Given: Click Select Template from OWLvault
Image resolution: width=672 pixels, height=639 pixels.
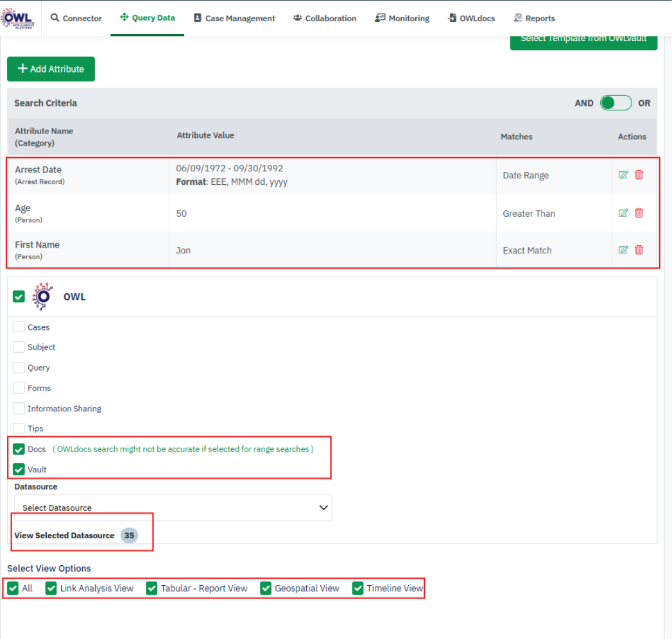Looking at the screenshot, I should pyautogui.click(x=583, y=38).
